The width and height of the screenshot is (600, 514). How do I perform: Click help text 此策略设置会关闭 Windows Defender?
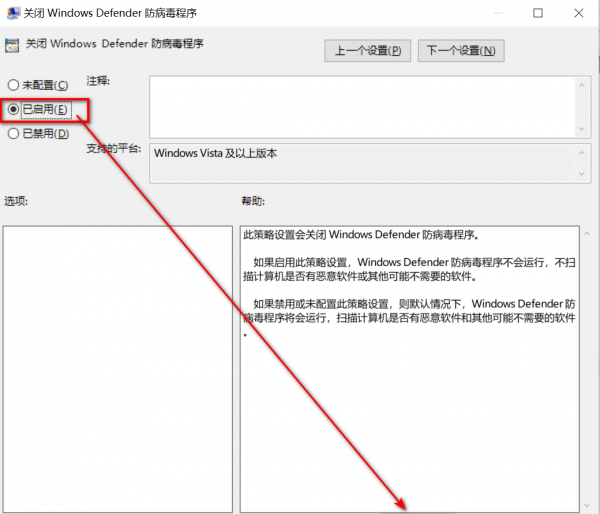click(x=361, y=235)
